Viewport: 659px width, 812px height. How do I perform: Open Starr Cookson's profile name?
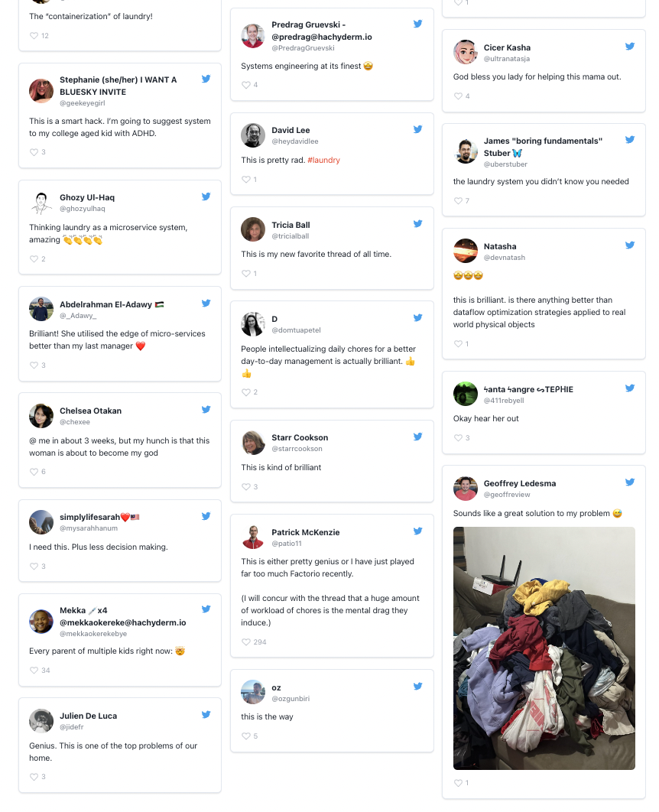300,437
